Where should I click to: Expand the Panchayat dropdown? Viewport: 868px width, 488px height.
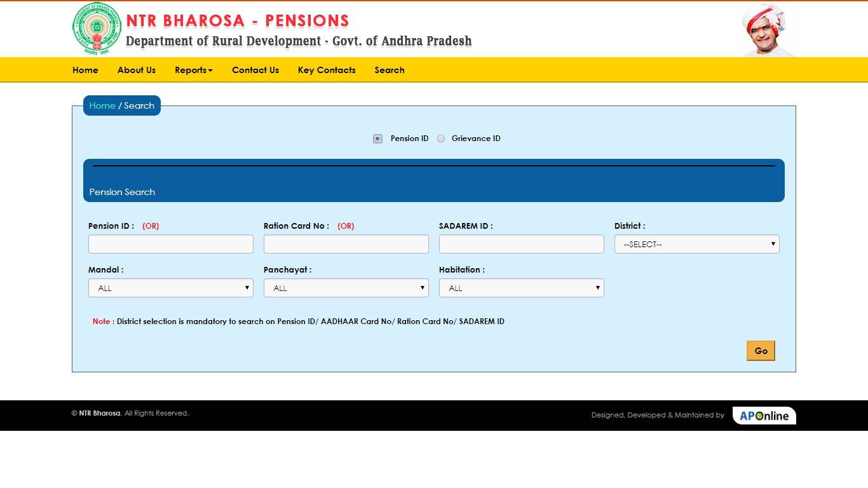pyautogui.click(x=346, y=288)
